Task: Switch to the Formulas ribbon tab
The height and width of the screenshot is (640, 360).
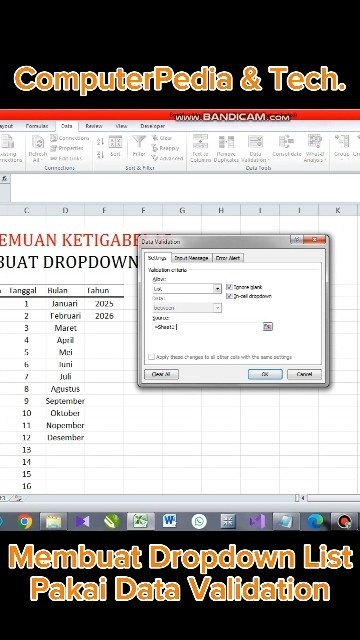Action: click(37, 126)
